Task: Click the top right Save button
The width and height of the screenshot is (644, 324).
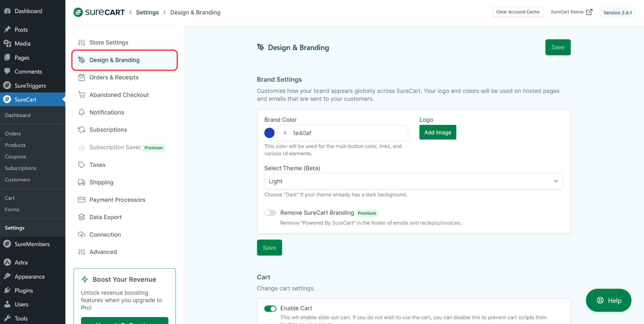Action: point(558,47)
